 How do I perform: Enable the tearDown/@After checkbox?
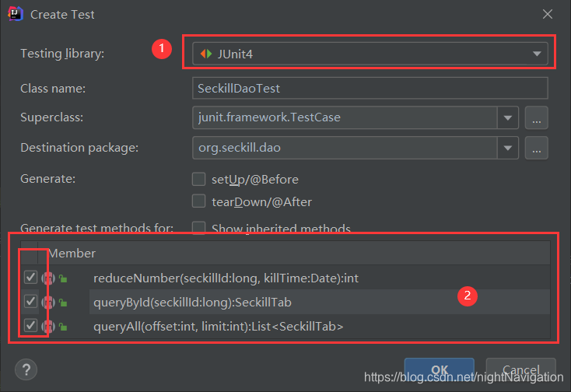[x=199, y=201]
